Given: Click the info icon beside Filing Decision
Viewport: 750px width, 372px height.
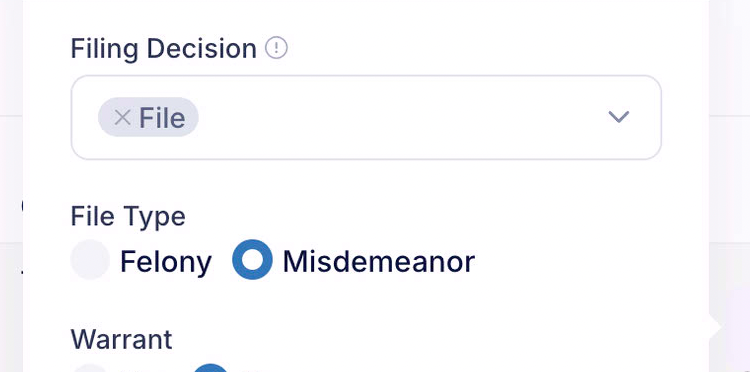Looking at the screenshot, I should tap(276, 48).
